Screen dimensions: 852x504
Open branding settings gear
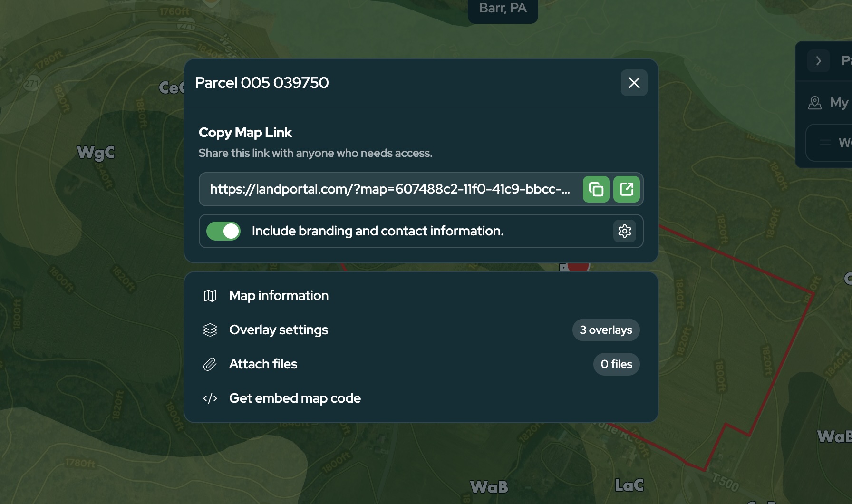[x=624, y=231]
